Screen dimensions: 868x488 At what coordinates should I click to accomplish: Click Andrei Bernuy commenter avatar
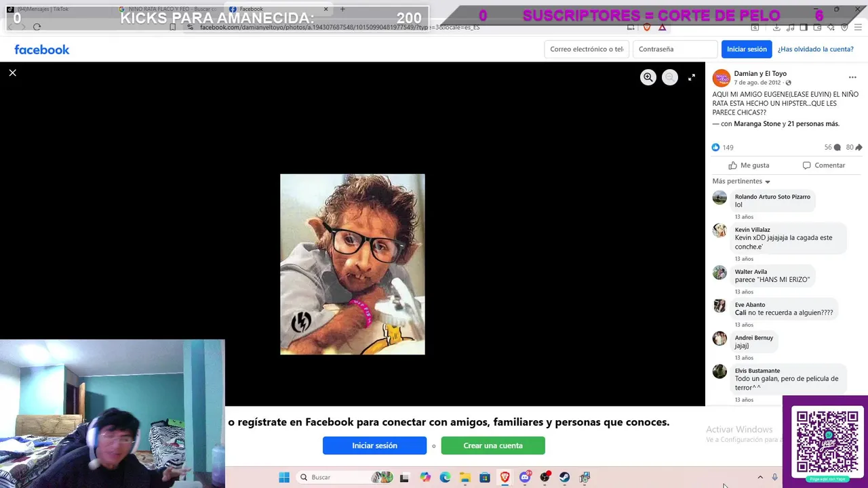click(719, 338)
